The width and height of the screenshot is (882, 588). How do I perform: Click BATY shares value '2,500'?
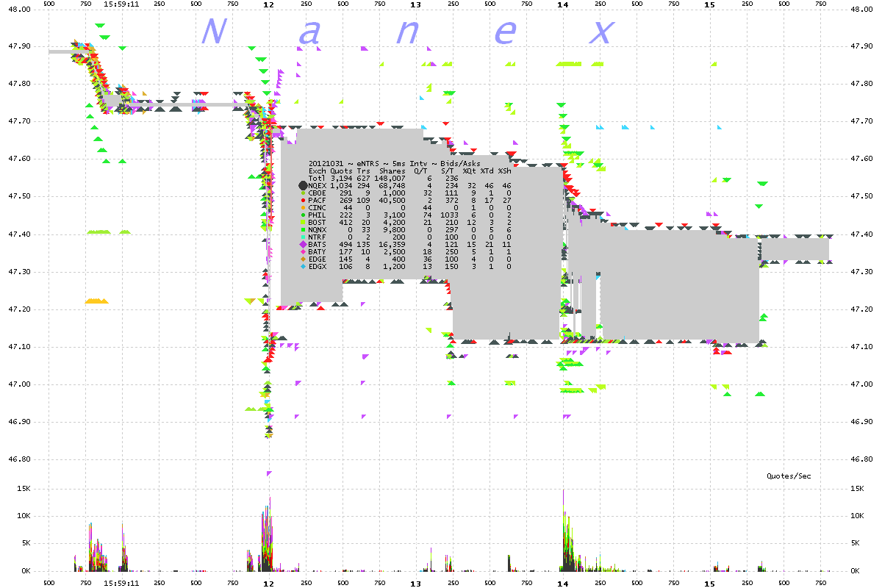point(395,251)
